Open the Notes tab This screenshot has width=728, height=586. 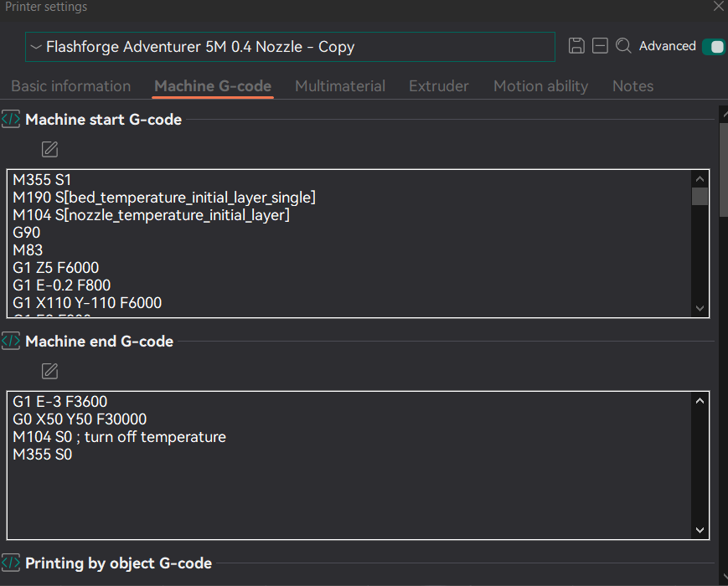(632, 86)
